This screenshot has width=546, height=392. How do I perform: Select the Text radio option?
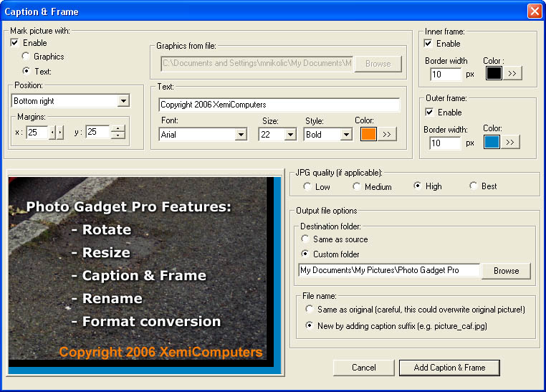26,71
